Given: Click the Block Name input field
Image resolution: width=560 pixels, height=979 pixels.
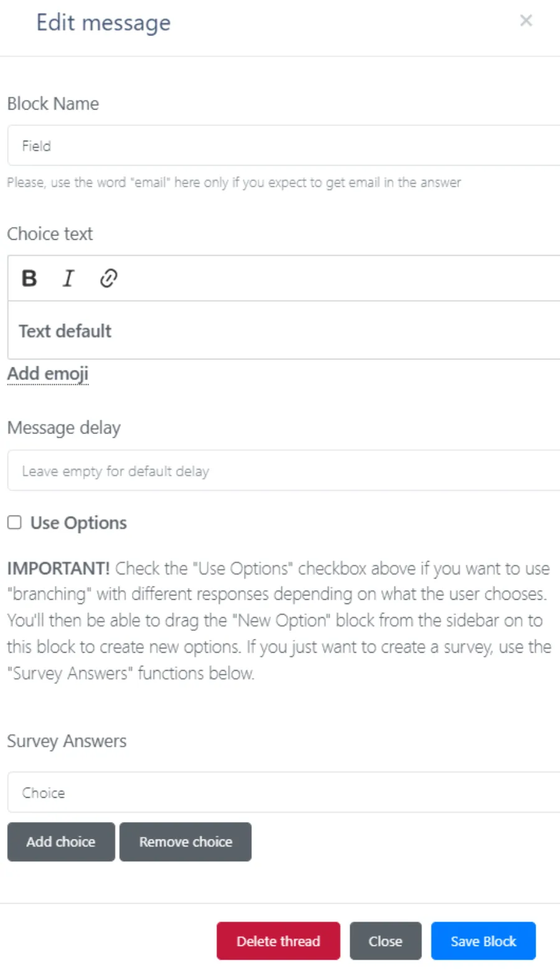Looking at the screenshot, I should (284, 146).
